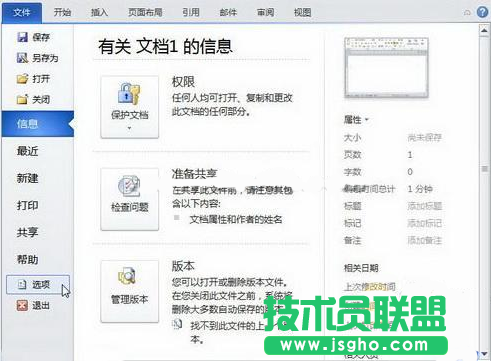Open the Share (共享) section

[x=28, y=232]
